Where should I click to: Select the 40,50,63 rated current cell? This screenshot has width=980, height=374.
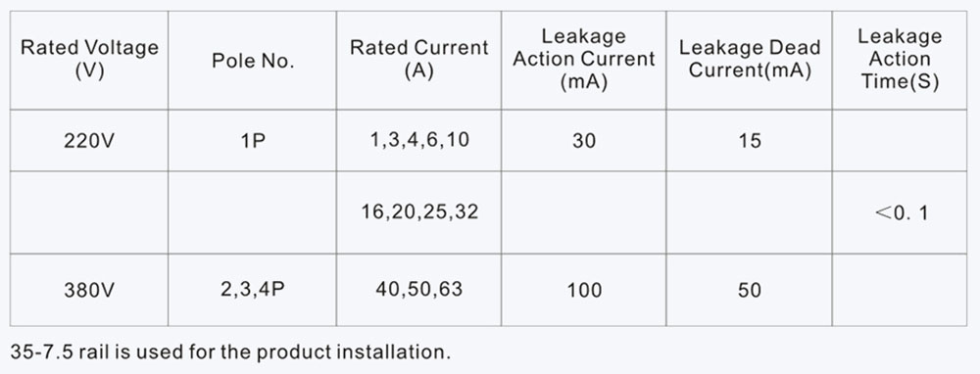(418, 289)
